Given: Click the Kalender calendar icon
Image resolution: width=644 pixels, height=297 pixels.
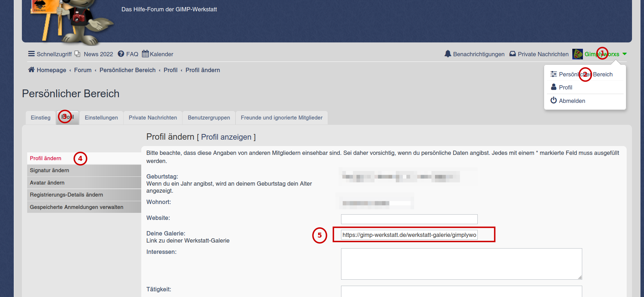Looking at the screenshot, I should point(145,54).
